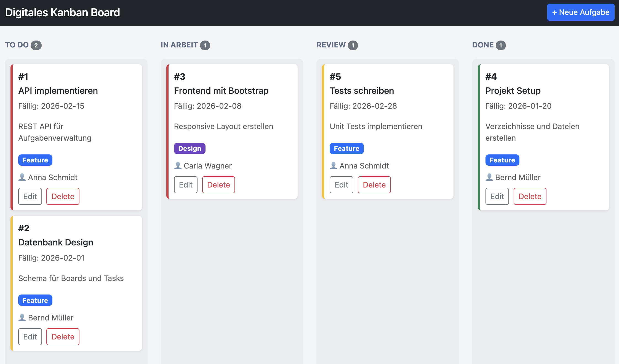Select the Projekt Setup card title
This screenshot has width=619, height=364.
click(x=513, y=91)
